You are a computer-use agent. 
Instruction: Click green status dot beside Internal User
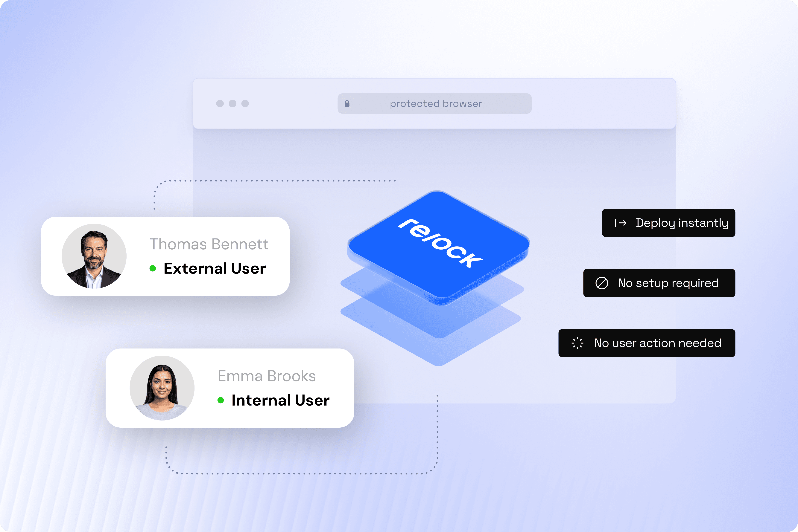(221, 400)
